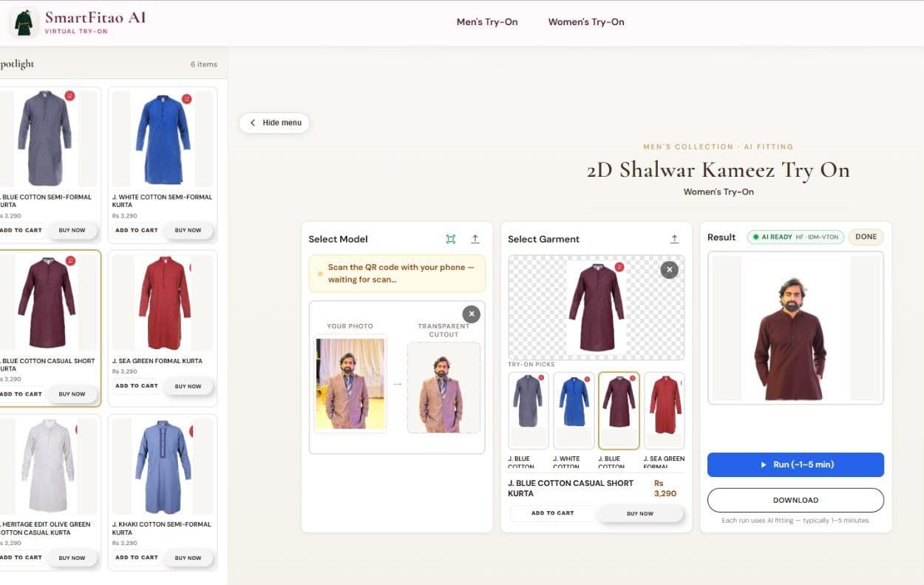924x585 pixels.
Task: Buy Now for J. Khaki Cotton Semi-Formal Kurta
Action: [x=188, y=558]
